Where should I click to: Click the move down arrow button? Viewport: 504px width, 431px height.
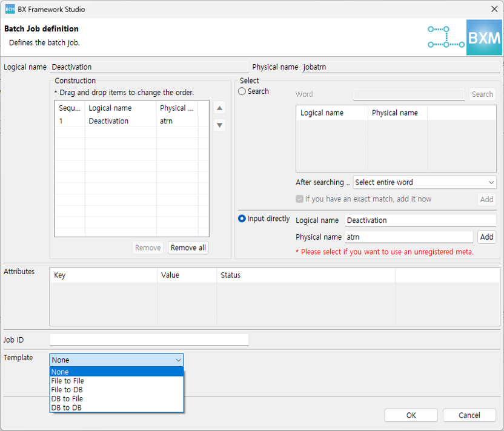point(220,125)
